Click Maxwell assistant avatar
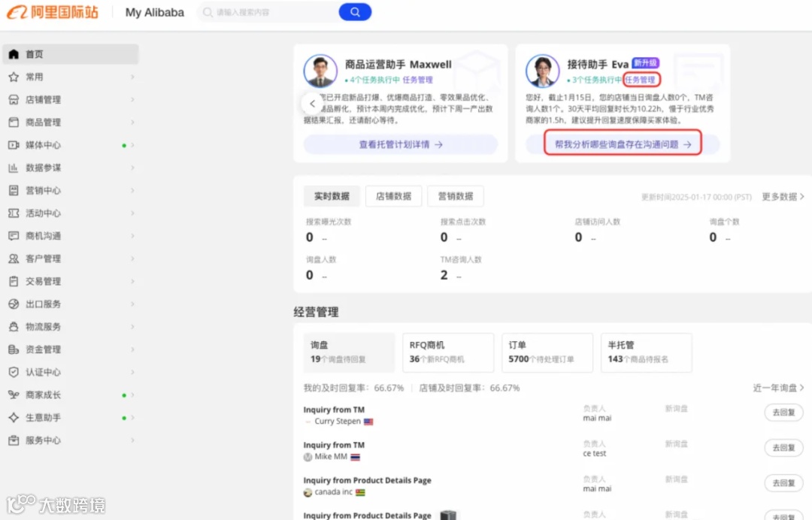This screenshot has height=520, width=812. pyautogui.click(x=320, y=71)
